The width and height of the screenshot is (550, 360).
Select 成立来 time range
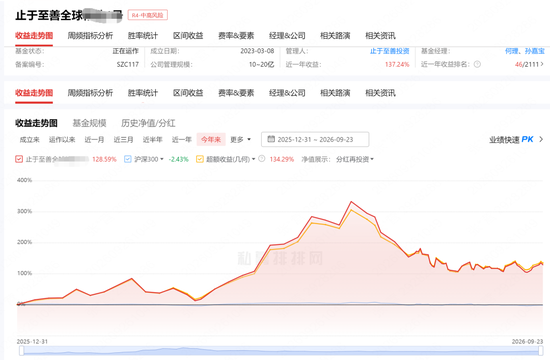tap(29, 140)
